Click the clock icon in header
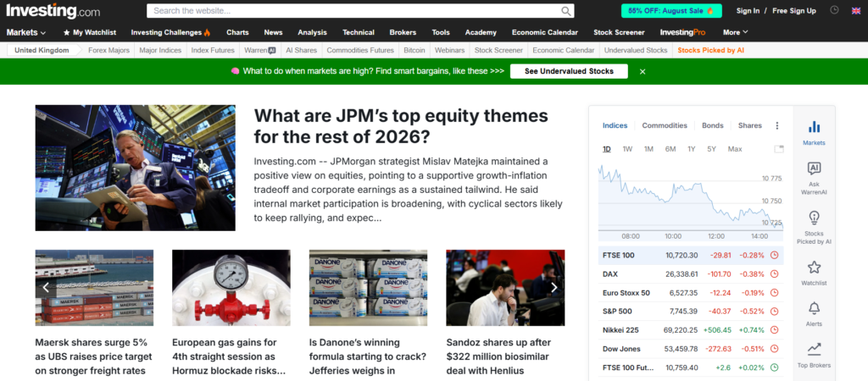This screenshot has width=868, height=381. point(835,10)
